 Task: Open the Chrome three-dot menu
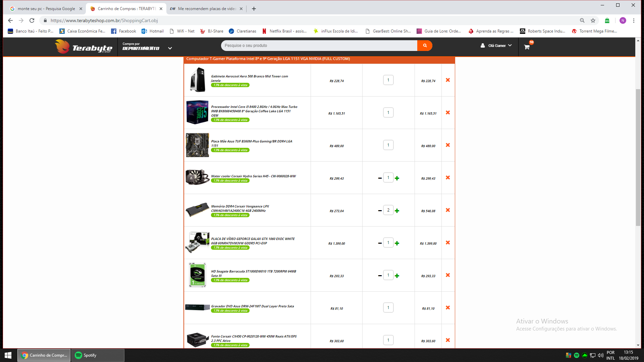pos(634,20)
